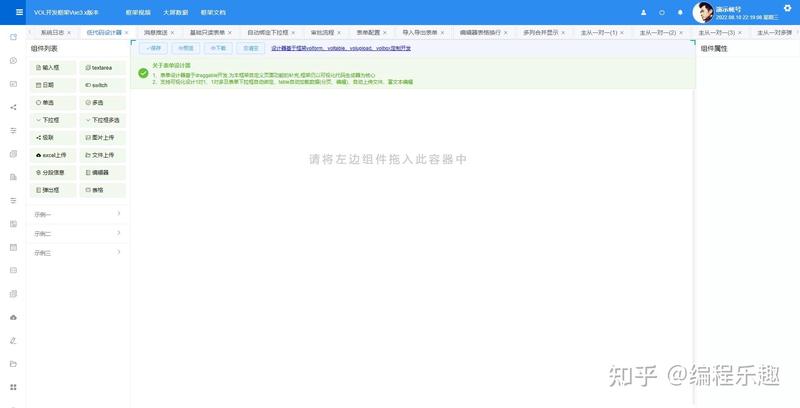
Task: Select the 编辑器 editor component
Action: click(x=103, y=172)
